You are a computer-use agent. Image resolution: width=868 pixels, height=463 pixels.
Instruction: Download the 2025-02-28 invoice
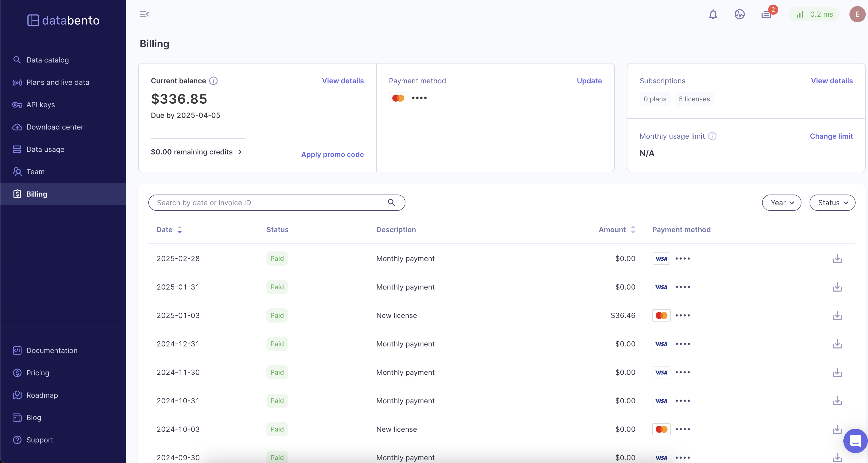(x=837, y=259)
